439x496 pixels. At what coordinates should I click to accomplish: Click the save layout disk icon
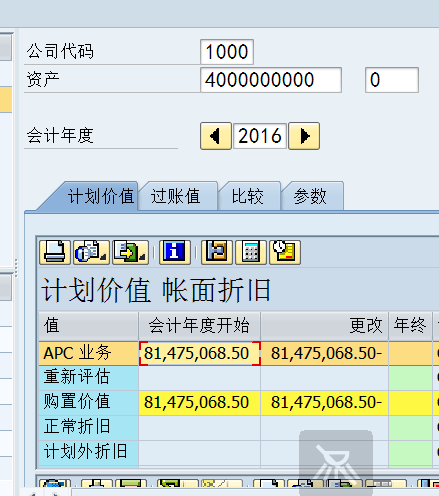[x=217, y=252]
